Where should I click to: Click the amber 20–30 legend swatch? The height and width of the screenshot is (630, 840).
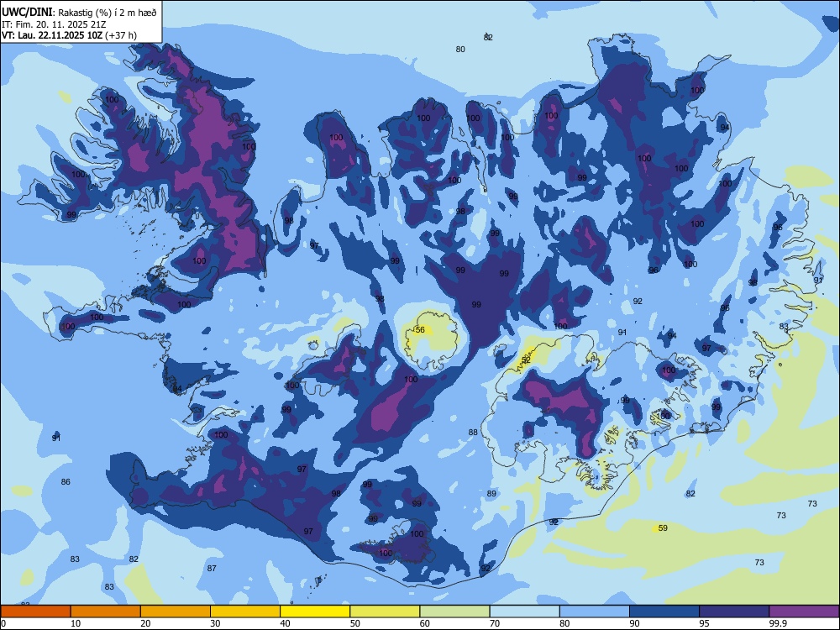(176, 612)
